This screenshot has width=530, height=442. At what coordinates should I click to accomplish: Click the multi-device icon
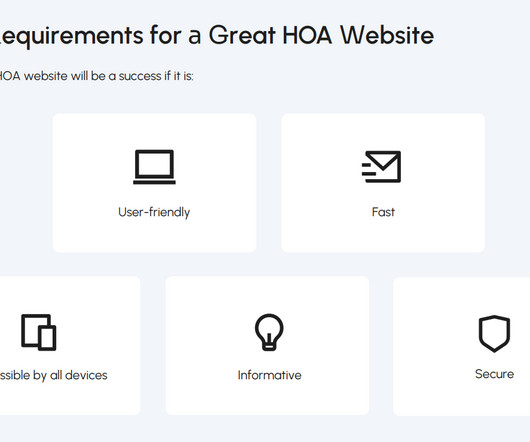click(x=39, y=332)
